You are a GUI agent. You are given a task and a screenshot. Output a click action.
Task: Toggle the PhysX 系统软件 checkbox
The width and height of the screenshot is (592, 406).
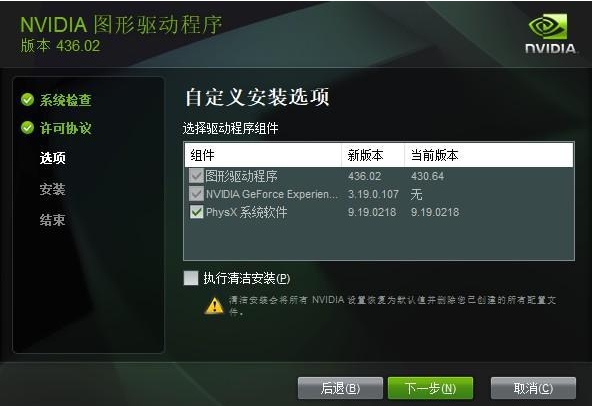(x=196, y=212)
